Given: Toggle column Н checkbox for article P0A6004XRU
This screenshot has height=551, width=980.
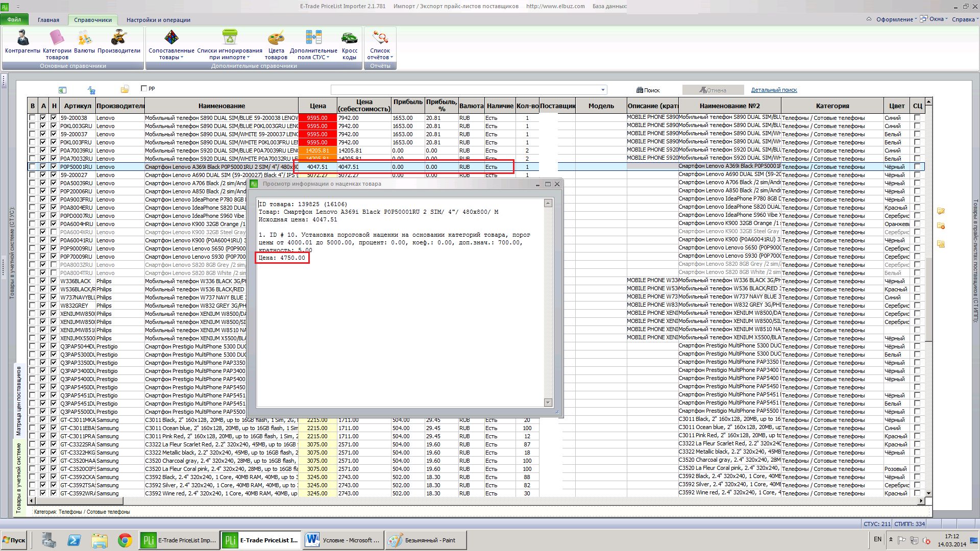Looking at the screenshot, I should point(54,232).
